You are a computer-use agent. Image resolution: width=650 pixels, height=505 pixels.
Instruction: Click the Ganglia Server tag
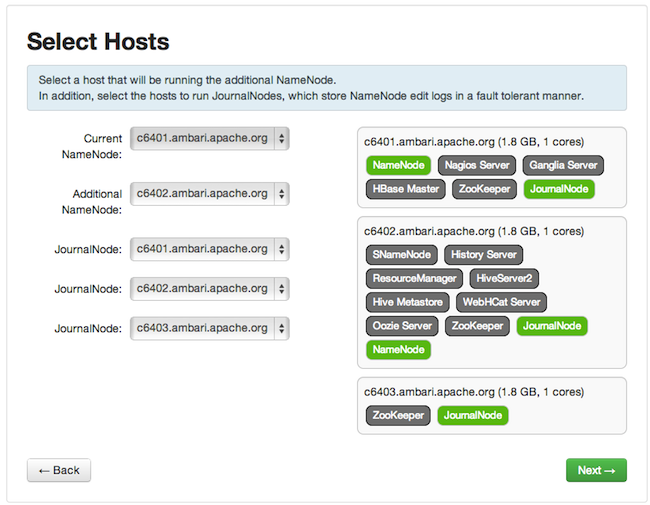(563, 165)
